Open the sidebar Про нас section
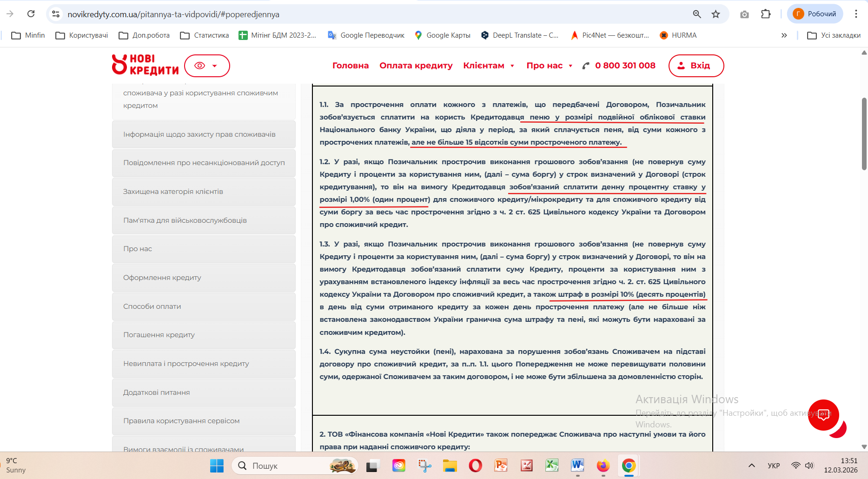Viewport: 868px width, 479px height. pos(204,249)
